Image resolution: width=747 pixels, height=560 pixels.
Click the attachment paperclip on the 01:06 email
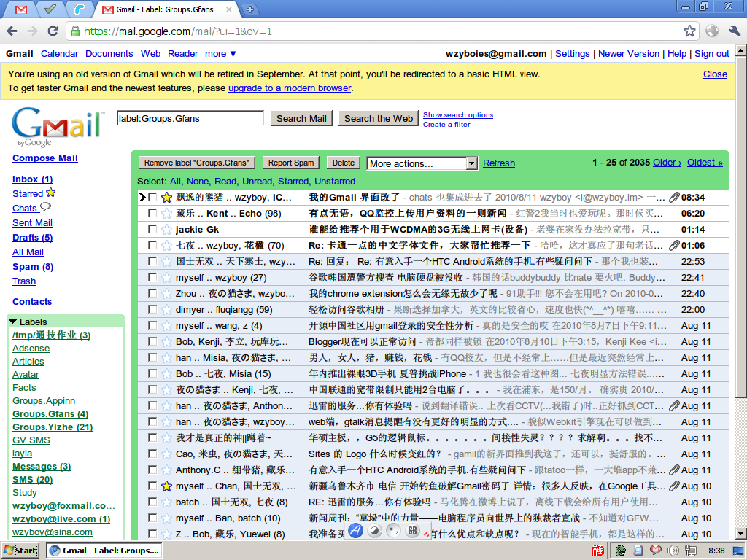673,245
